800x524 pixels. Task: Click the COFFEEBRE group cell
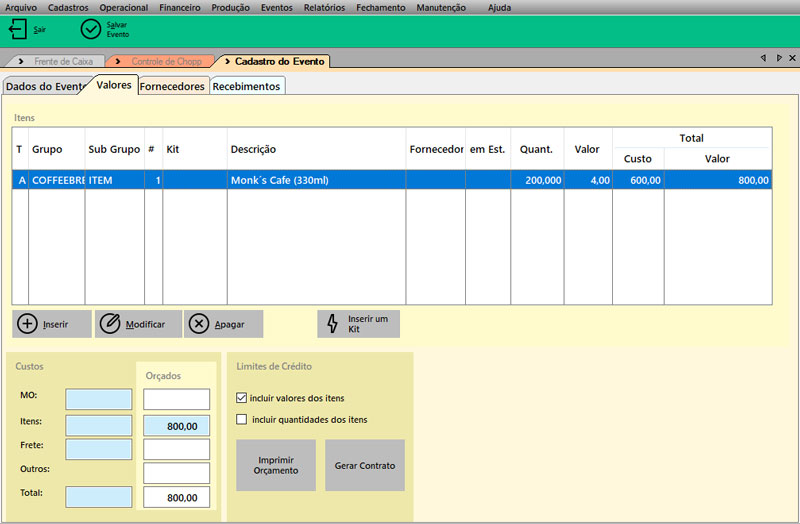coord(57,180)
